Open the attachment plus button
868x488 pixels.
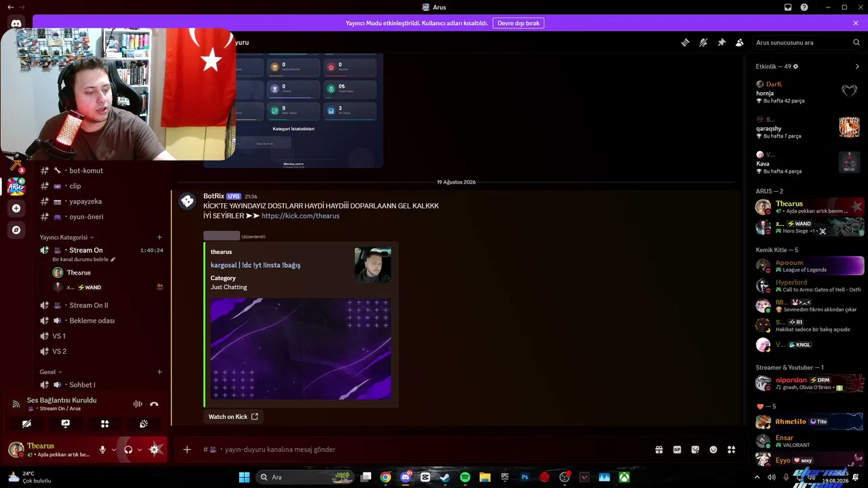tap(187, 449)
